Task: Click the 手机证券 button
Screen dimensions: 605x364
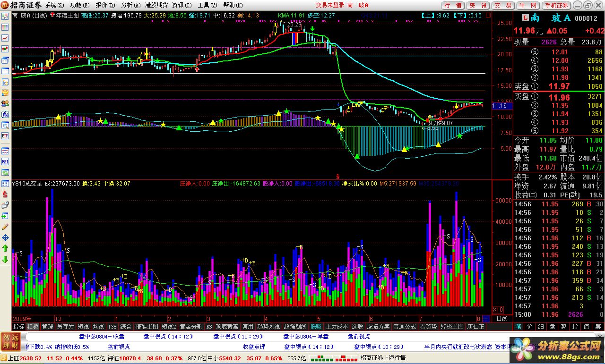Action: (556, 6)
